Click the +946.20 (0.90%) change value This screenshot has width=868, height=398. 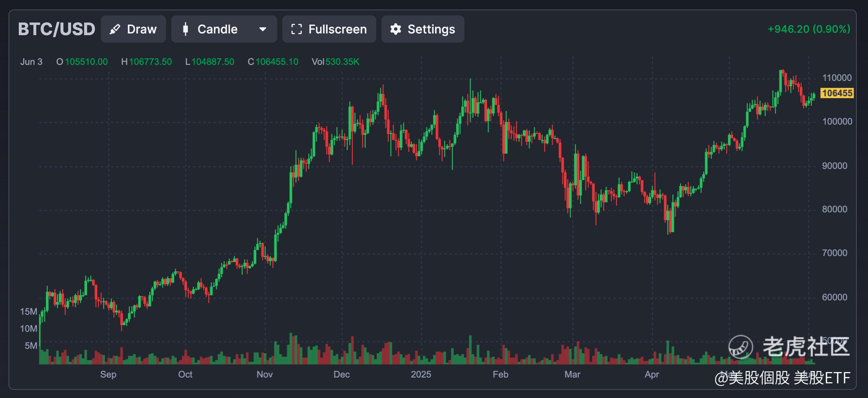click(x=809, y=29)
